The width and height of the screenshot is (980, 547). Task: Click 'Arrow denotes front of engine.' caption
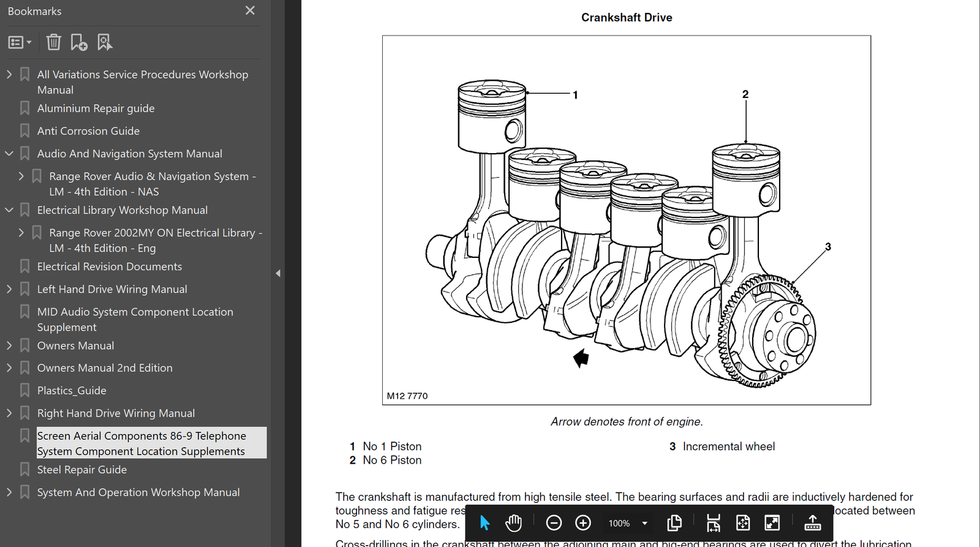627,421
